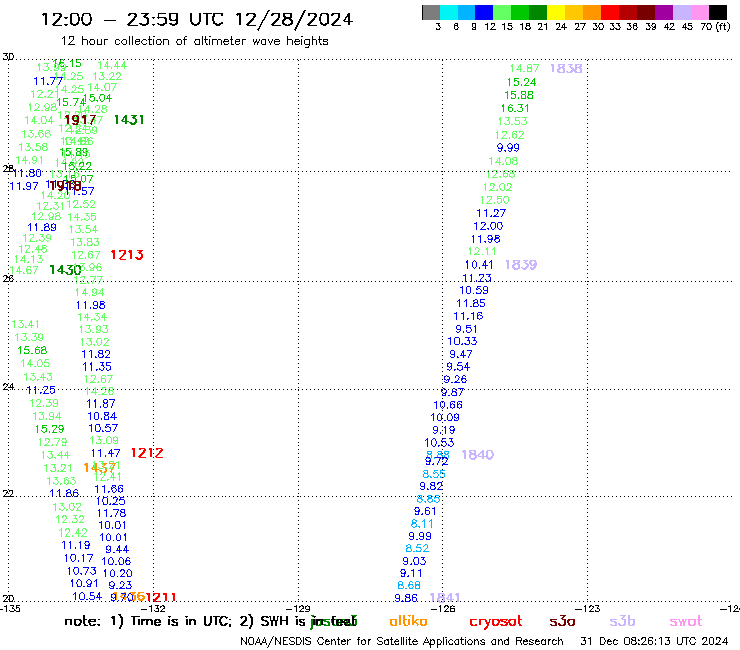The height and width of the screenshot is (650, 740).
Task: Click the value 10.33
Action: coord(462,341)
